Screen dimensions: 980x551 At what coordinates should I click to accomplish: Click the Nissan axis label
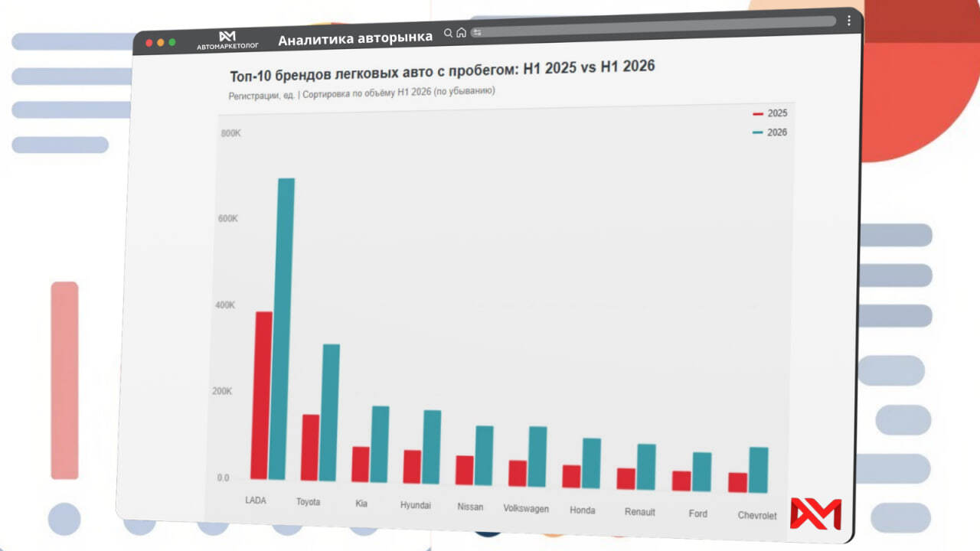tap(470, 507)
